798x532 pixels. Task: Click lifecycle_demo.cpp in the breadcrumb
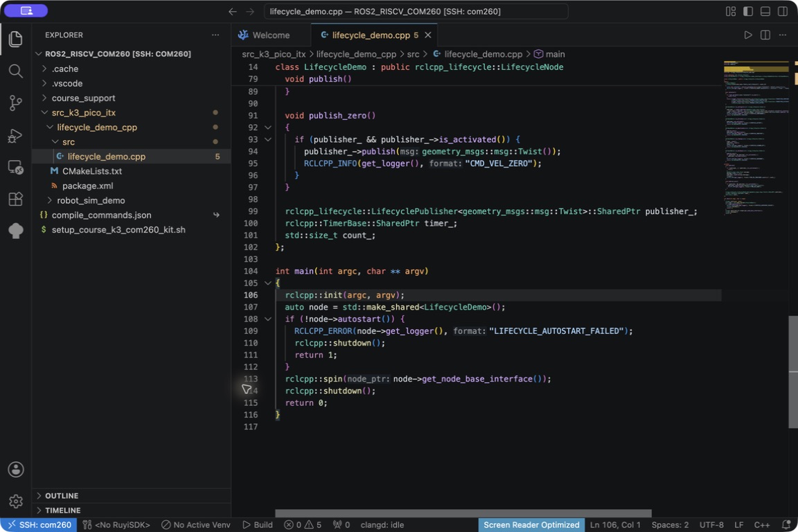click(x=478, y=54)
